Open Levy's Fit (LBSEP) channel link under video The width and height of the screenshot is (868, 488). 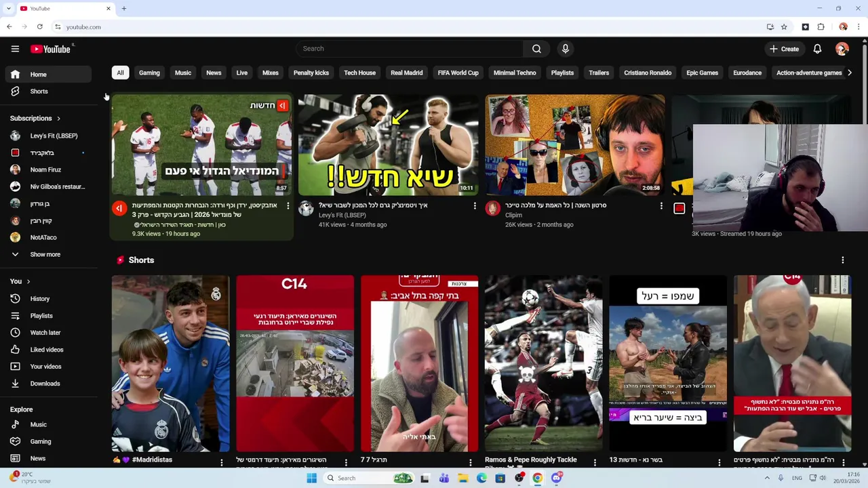pyautogui.click(x=342, y=216)
